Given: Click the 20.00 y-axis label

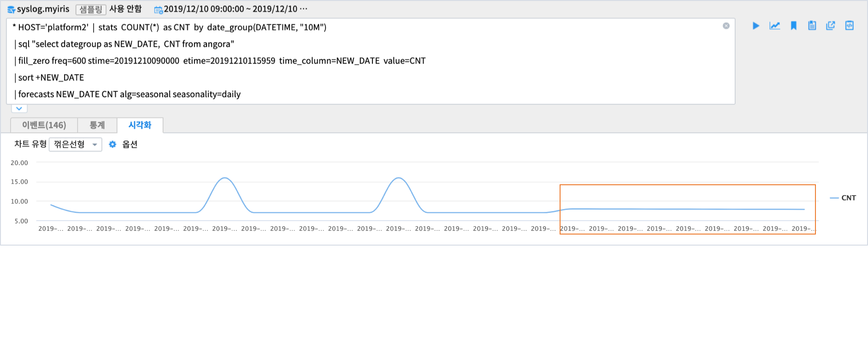Looking at the screenshot, I should [19, 163].
